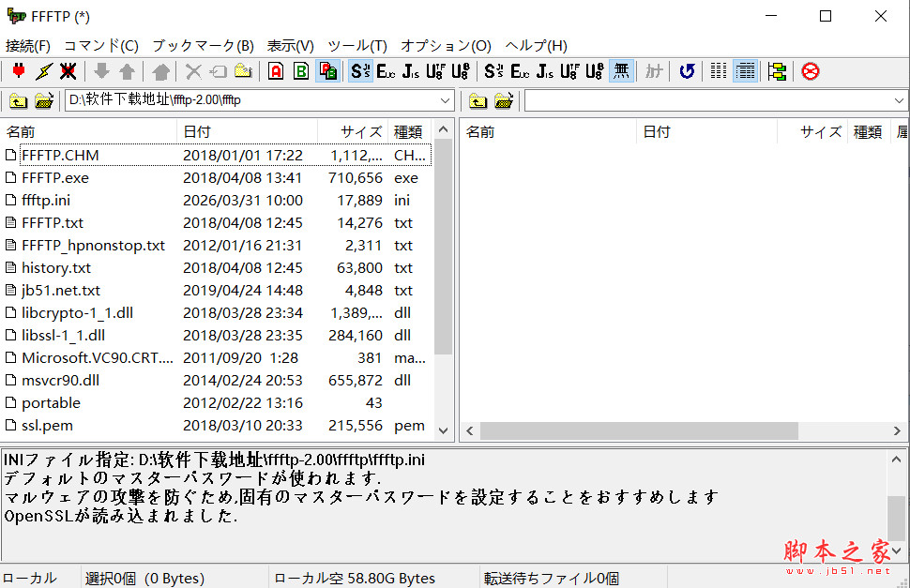Screen dimensions: 910x588
Task: Click the local list scroll-up arrow
Action: pos(444,130)
